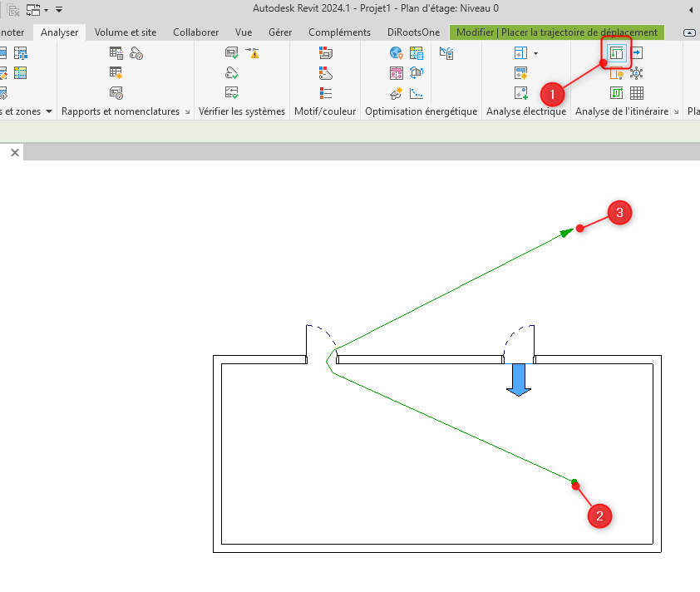Expand the 'et zones' panel dropdown arrow
The height and width of the screenshot is (592, 700).
(48, 111)
